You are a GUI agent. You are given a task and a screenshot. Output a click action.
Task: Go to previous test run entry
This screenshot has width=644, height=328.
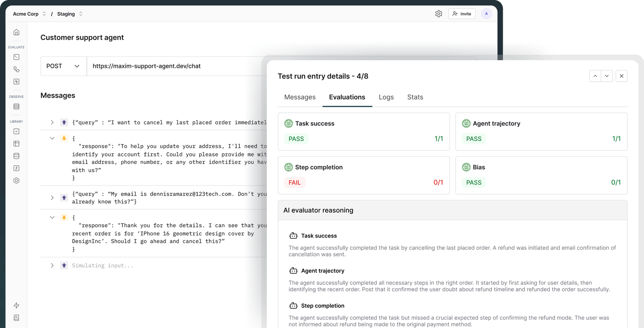coord(595,76)
